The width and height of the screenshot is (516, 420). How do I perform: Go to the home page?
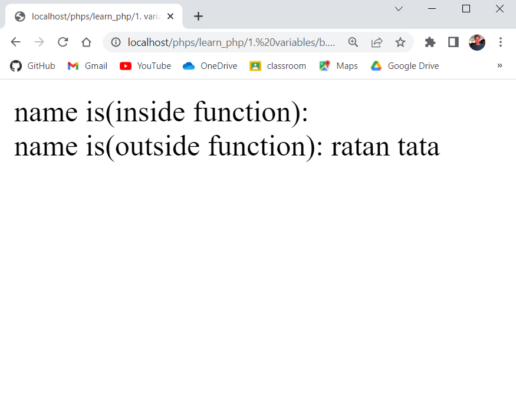pos(86,42)
